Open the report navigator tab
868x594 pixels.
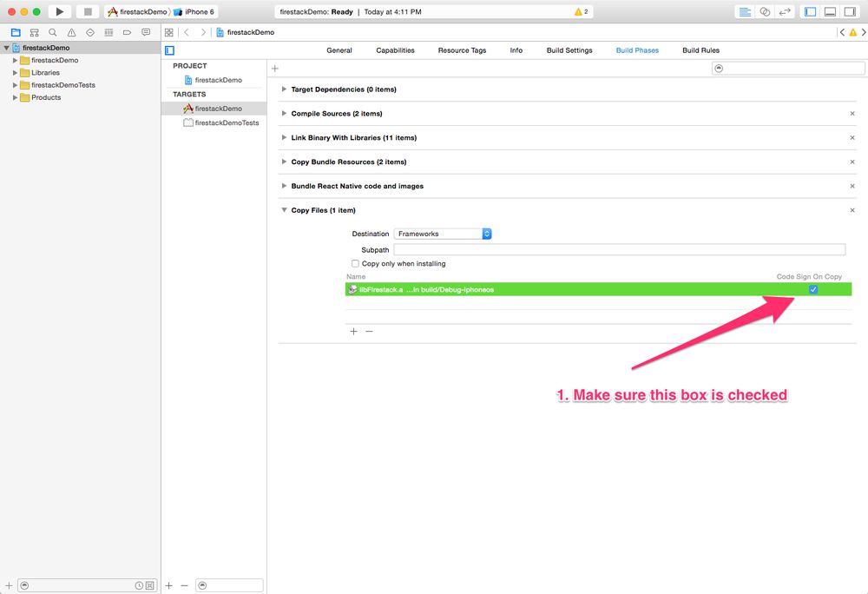146,33
